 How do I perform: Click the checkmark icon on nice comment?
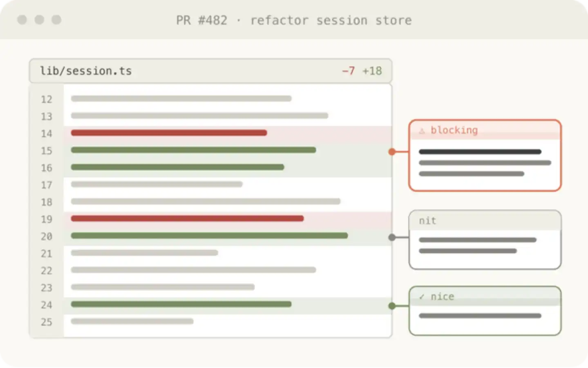pos(422,297)
